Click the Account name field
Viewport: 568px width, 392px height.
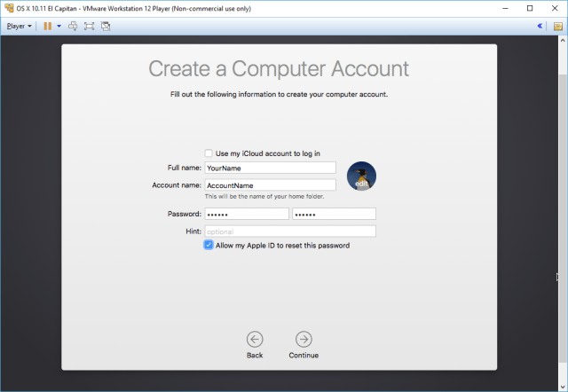[x=270, y=185]
